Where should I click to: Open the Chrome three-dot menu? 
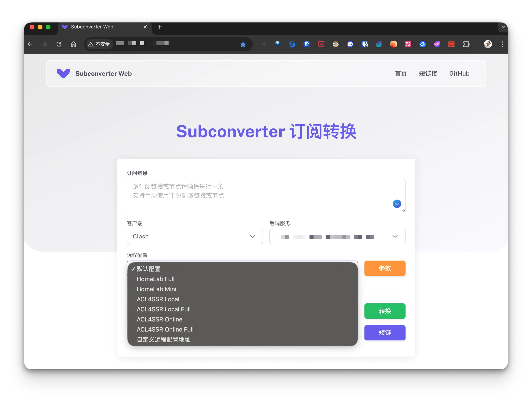(x=502, y=44)
